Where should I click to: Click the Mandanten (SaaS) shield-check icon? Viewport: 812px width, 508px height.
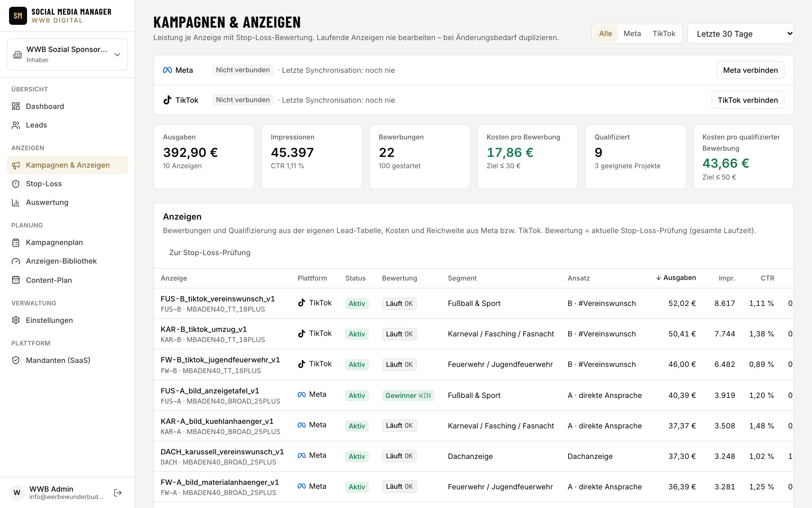point(16,360)
